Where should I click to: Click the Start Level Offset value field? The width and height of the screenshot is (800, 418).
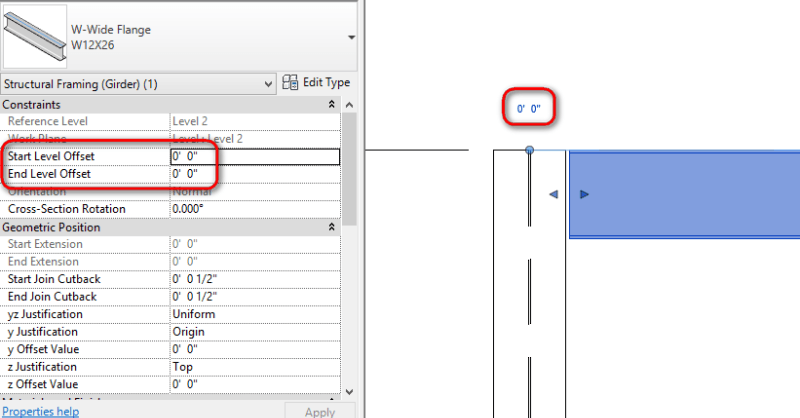[254, 157]
